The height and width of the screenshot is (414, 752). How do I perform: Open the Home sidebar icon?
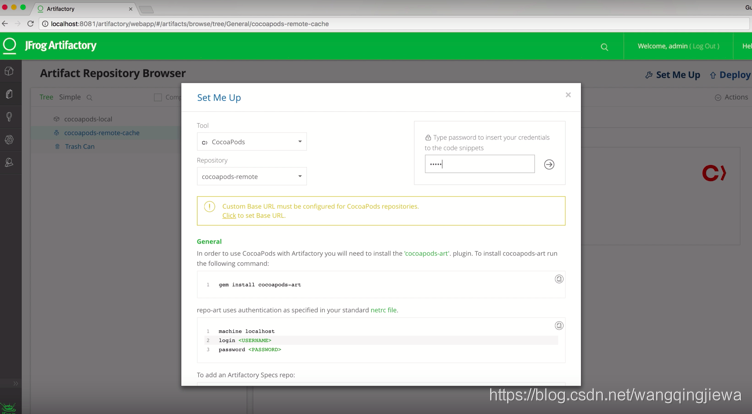pos(9,71)
